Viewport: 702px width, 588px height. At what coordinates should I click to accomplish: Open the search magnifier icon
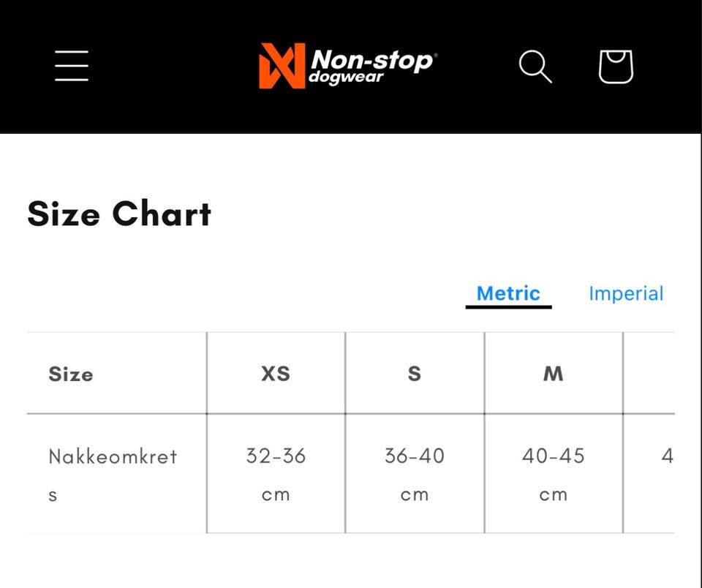pos(535,67)
